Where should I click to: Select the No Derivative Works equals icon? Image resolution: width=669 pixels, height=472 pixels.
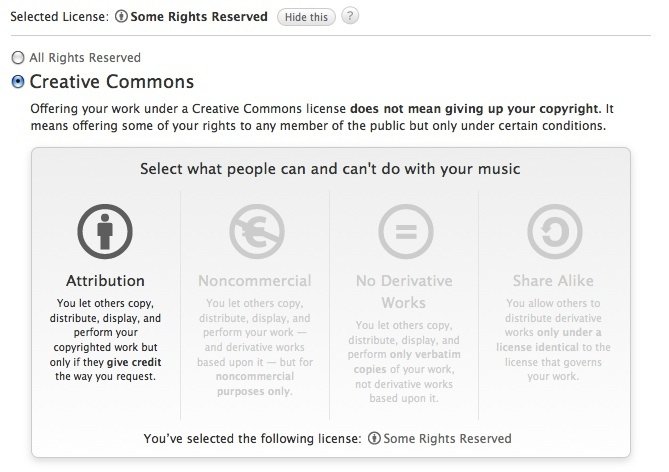pos(404,230)
